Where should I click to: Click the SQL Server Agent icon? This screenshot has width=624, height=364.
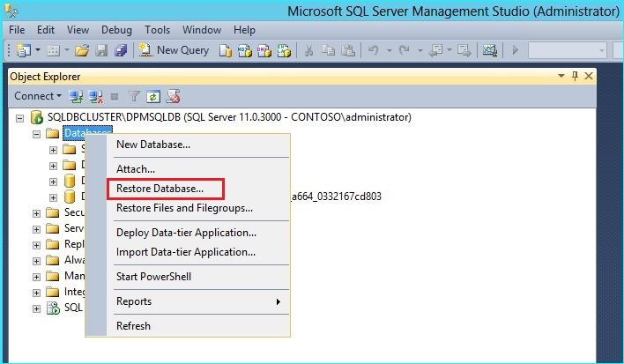point(53,308)
